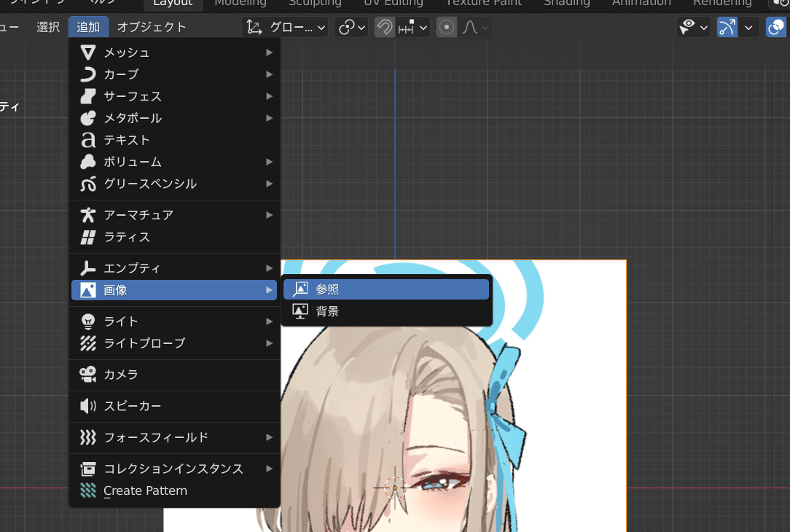Open the アーマチュア (Armature) submenu

[x=174, y=215]
